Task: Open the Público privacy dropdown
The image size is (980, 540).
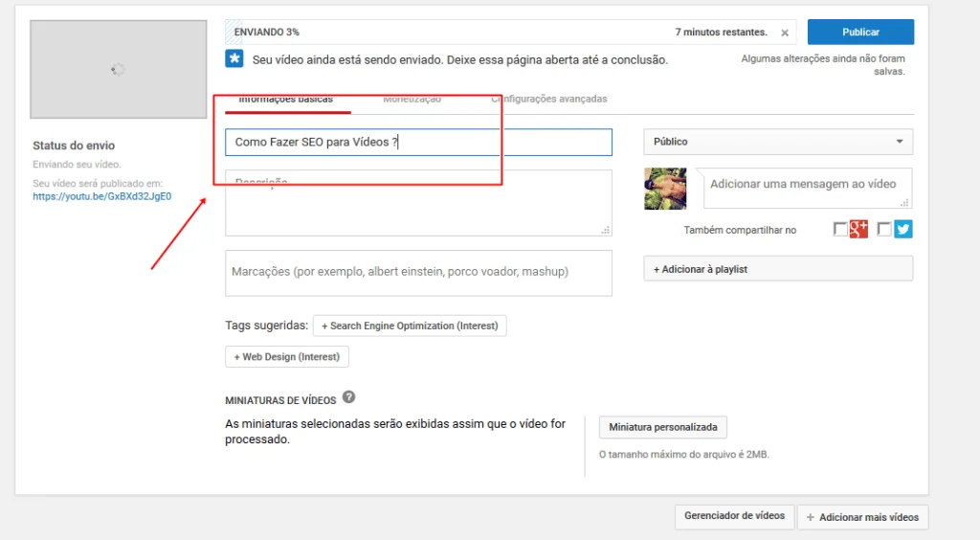Action: coord(778,142)
